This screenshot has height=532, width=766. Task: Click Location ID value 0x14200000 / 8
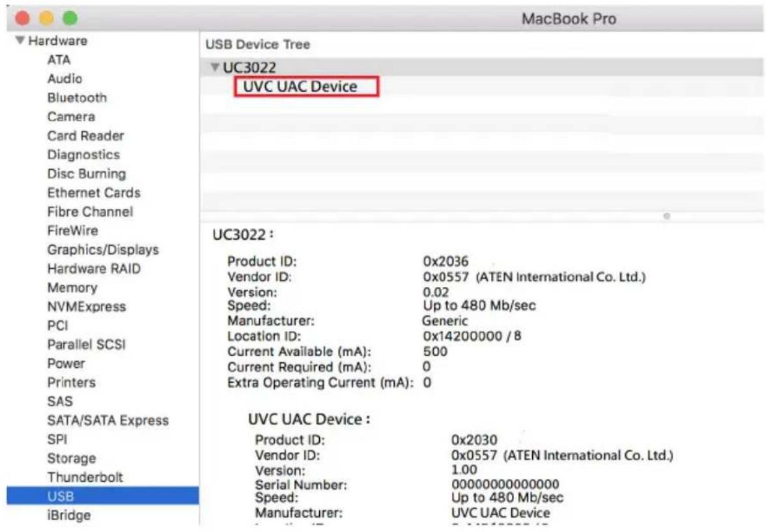tap(472, 336)
